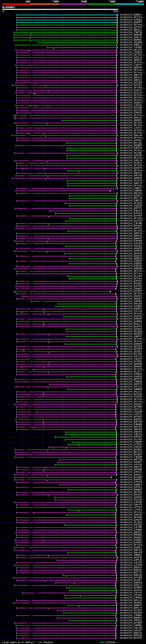Click the 564 end position on ruler
This screenshot has height=644, width=146.
click(115, 11)
